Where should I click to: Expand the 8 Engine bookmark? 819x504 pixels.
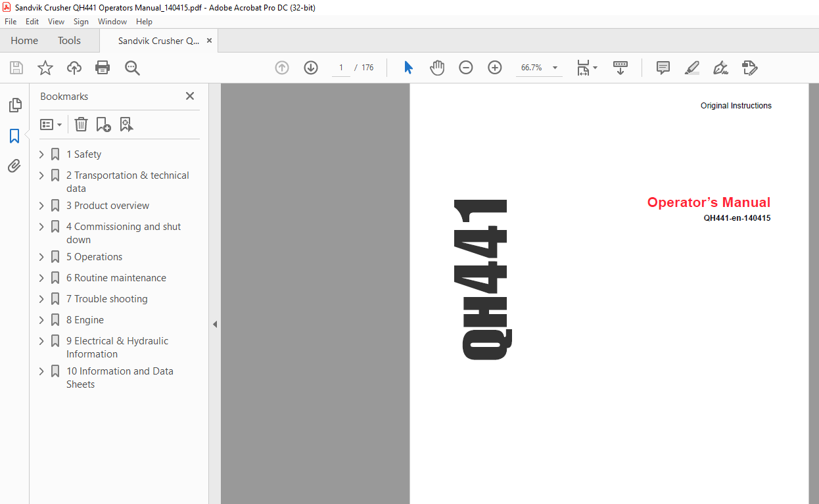[41, 320]
